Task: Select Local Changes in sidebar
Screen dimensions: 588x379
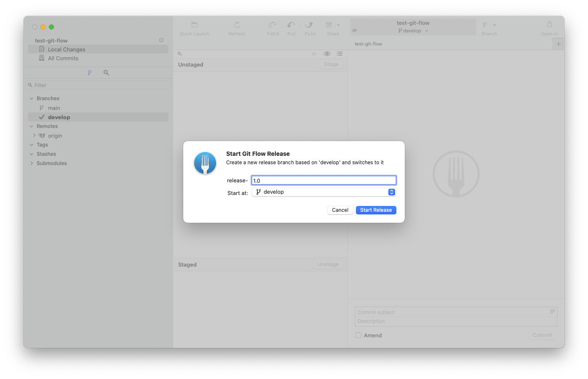Action: tap(66, 49)
